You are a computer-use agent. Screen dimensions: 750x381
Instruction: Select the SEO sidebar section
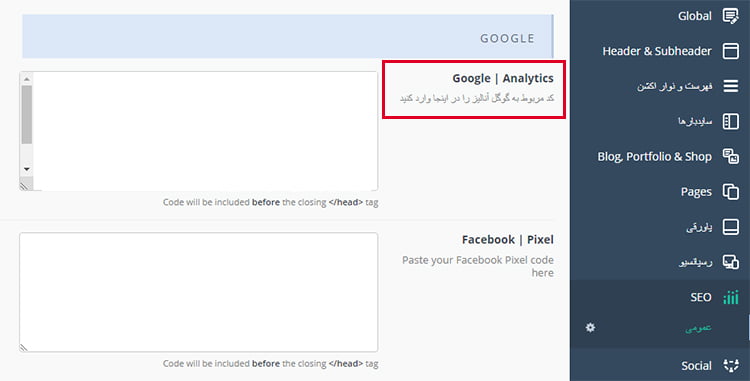tap(660, 297)
